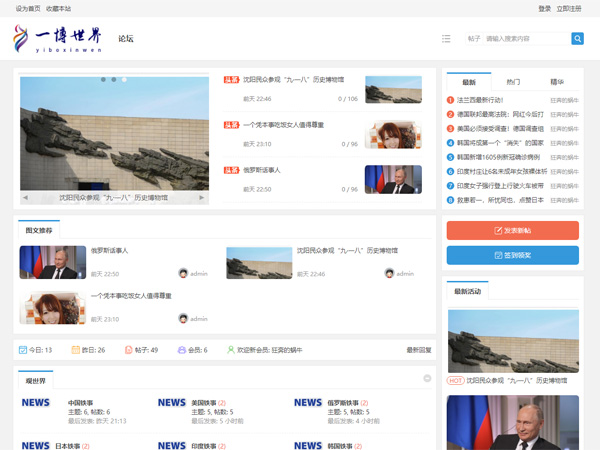Image resolution: width=600 pixels, height=450 pixels.
Task: Click the 会员 members icon
Action: (182, 350)
